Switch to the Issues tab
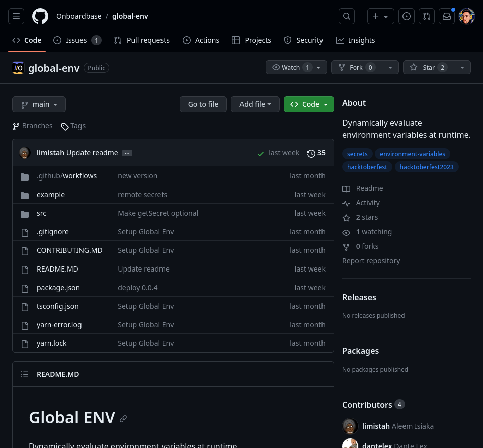Screen dimensions: 483x448 77,40
